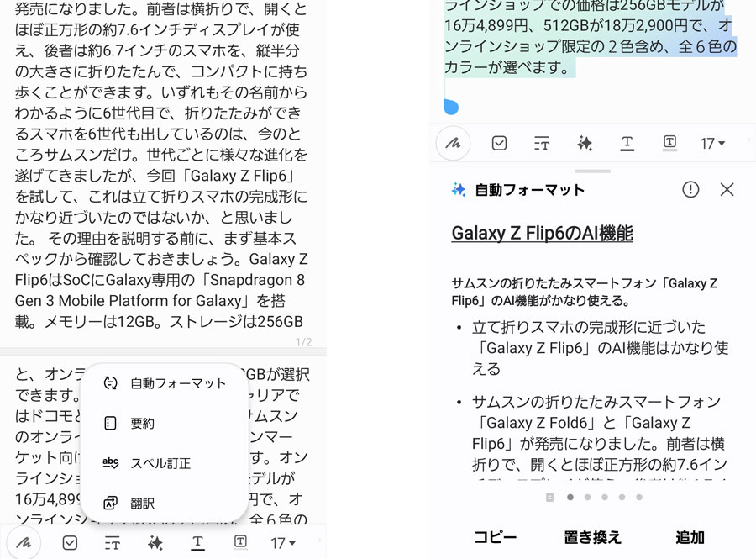Open font size 17 dropdown in left screen

(x=283, y=544)
